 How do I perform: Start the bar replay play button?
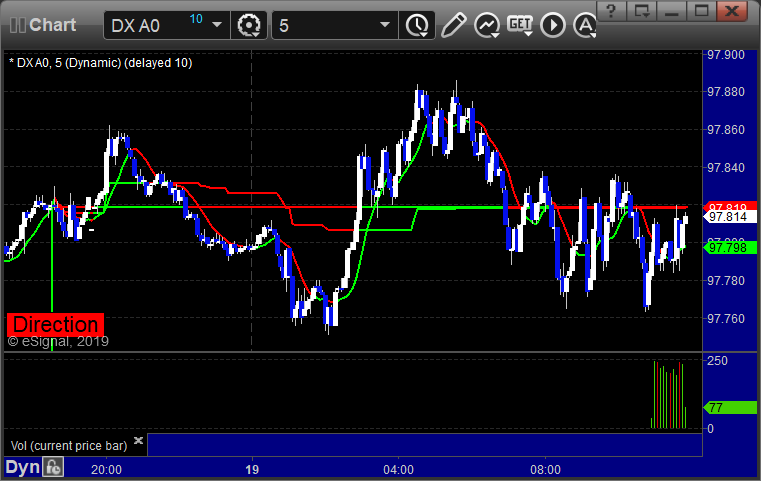(553, 25)
